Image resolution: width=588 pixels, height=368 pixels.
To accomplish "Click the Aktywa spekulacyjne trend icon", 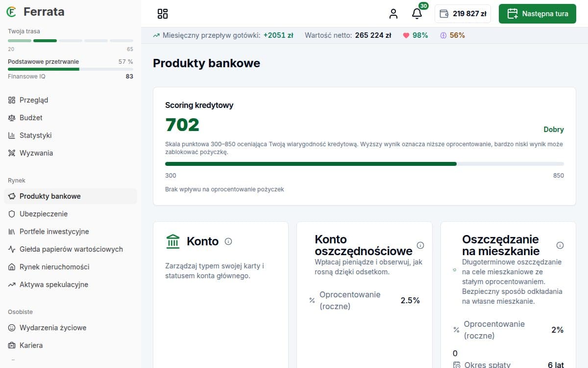I will [x=12, y=285].
